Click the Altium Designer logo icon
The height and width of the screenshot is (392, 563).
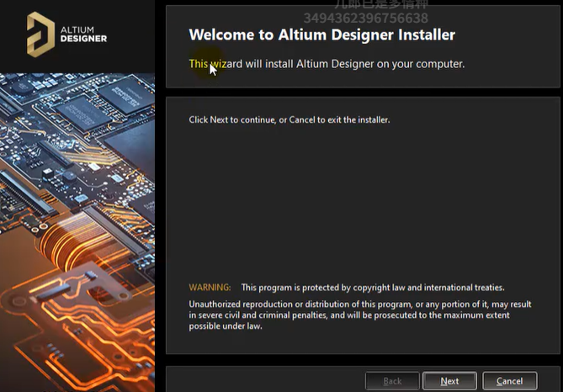coord(40,34)
